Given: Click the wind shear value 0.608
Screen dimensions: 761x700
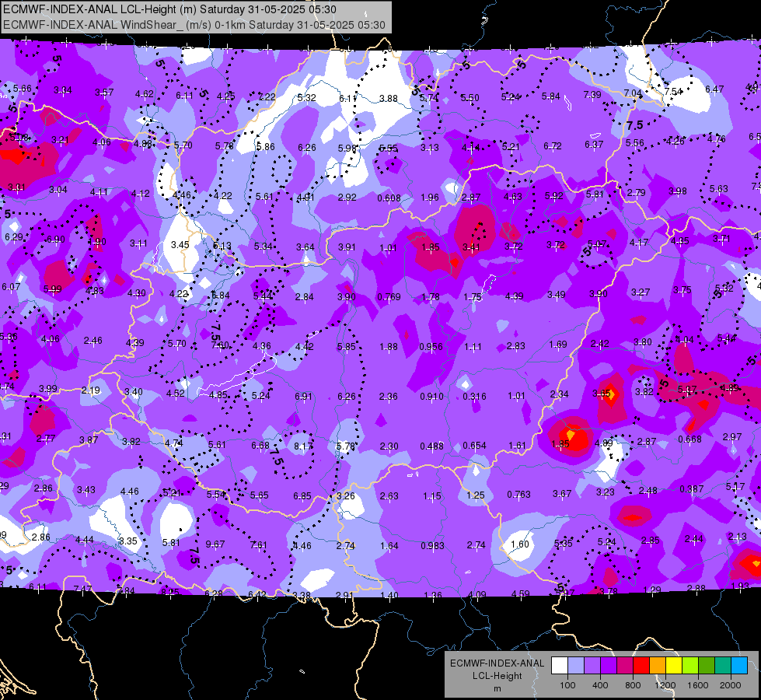Looking at the screenshot, I should tap(389, 198).
